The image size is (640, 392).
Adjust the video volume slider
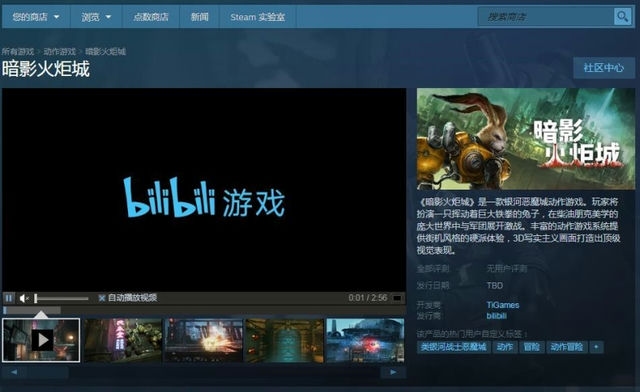[x=61, y=298]
